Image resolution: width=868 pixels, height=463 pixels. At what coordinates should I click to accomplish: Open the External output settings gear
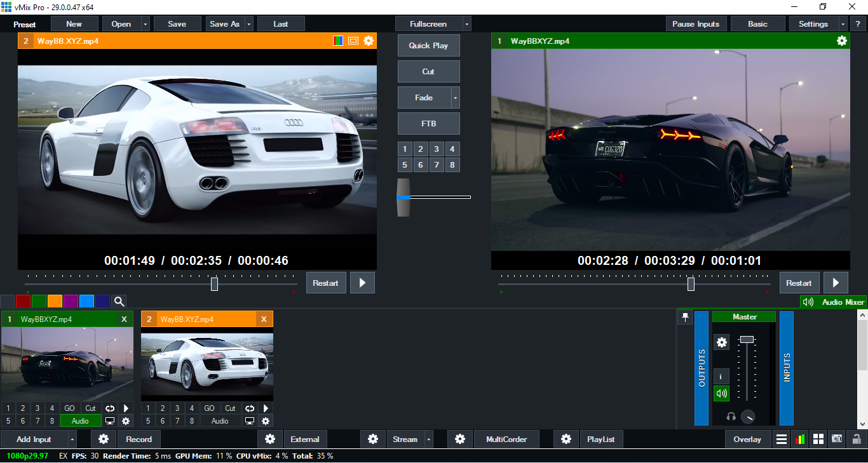(x=270, y=439)
